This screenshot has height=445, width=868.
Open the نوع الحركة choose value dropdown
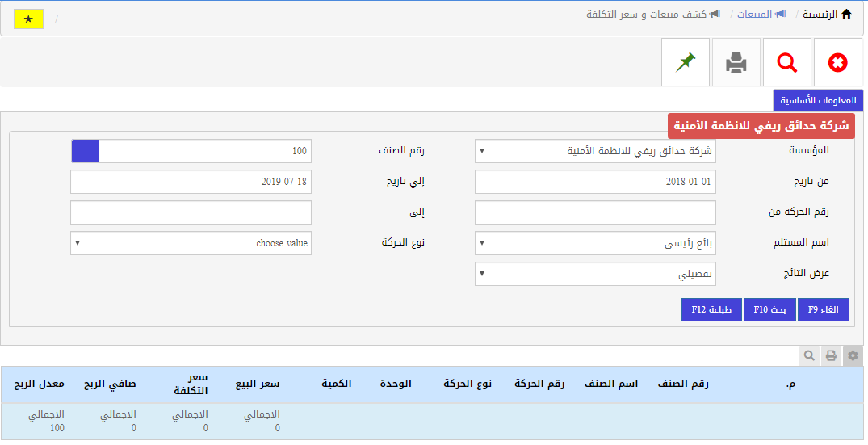(x=191, y=243)
